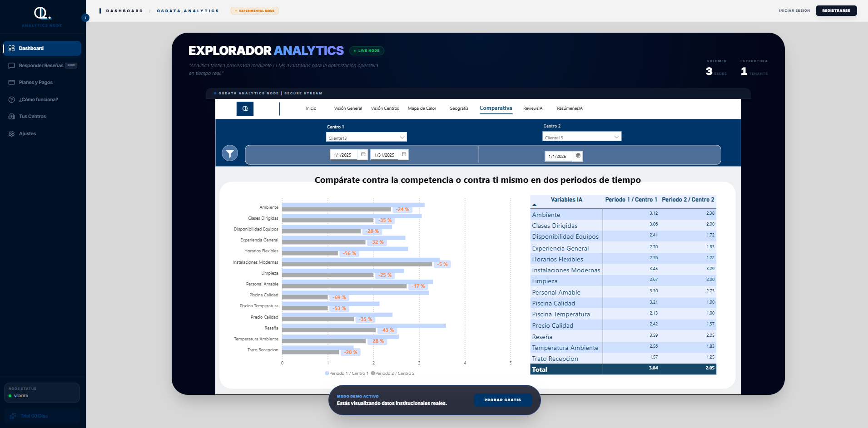
Task: Switch to the Mapa de Calor tab
Action: [422, 108]
